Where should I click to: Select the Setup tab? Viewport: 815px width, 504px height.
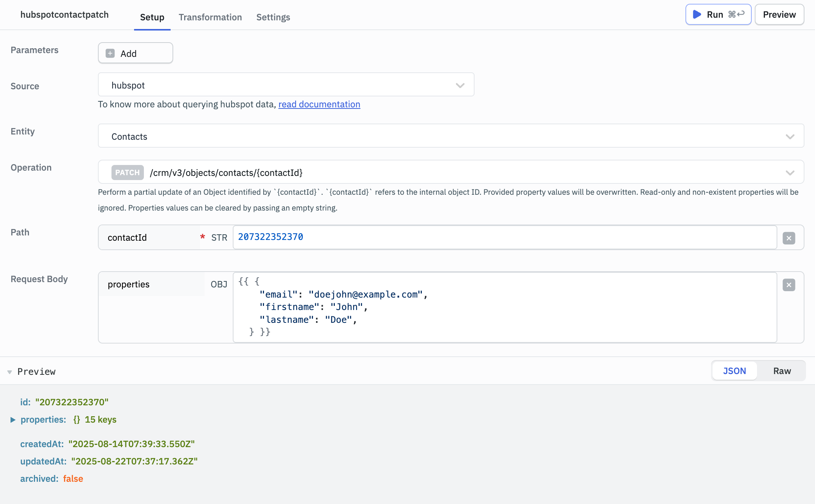coord(152,17)
